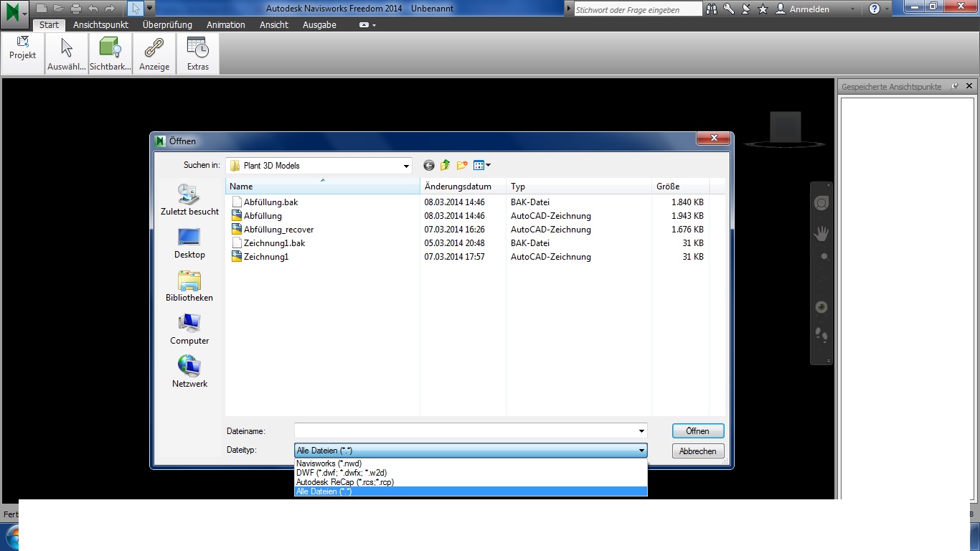Sort files by Größe column header
This screenshot has height=551, width=980.
click(x=680, y=187)
